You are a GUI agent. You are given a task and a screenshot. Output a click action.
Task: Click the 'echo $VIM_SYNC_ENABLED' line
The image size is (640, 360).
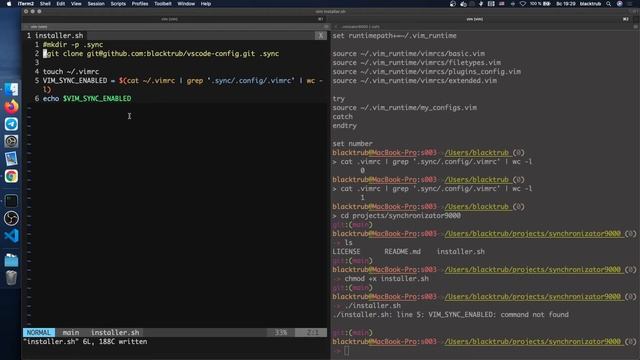tap(87, 98)
